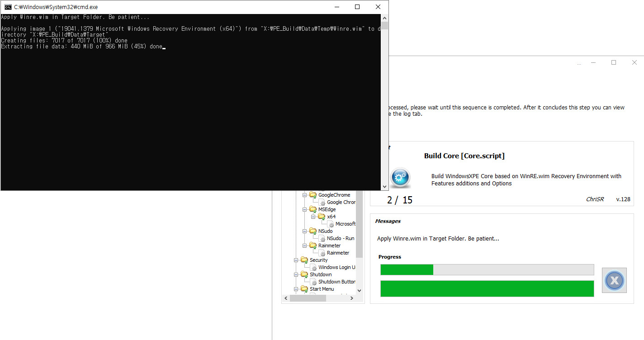The image size is (644, 340).
Task: Click the GoogleChrome folder icon
Action: coord(313,195)
